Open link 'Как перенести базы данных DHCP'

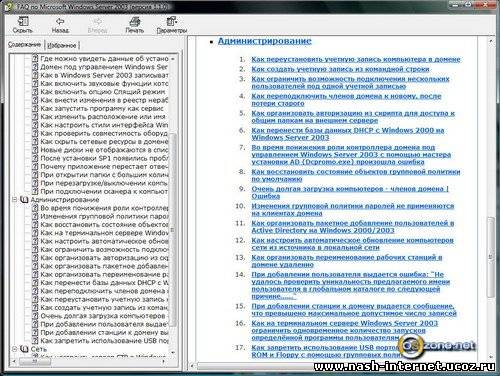[x=348, y=134]
